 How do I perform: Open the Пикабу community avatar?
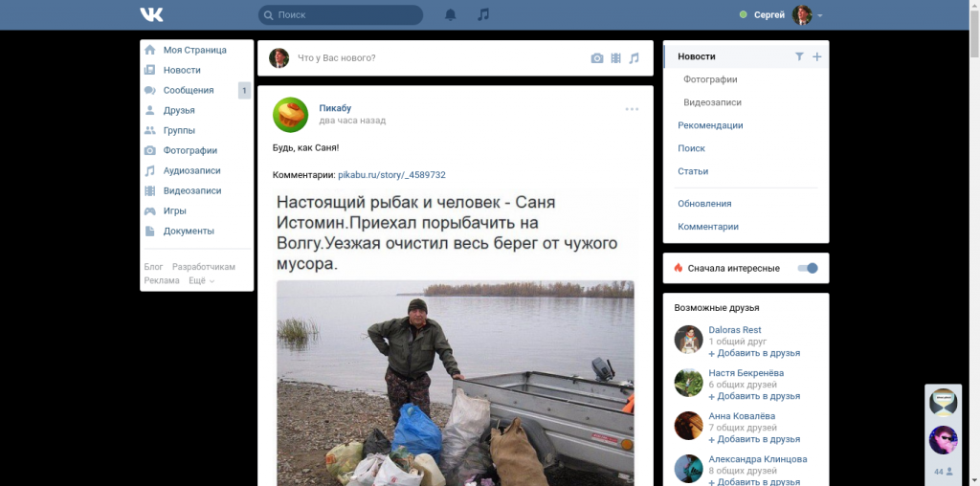pos(291,114)
